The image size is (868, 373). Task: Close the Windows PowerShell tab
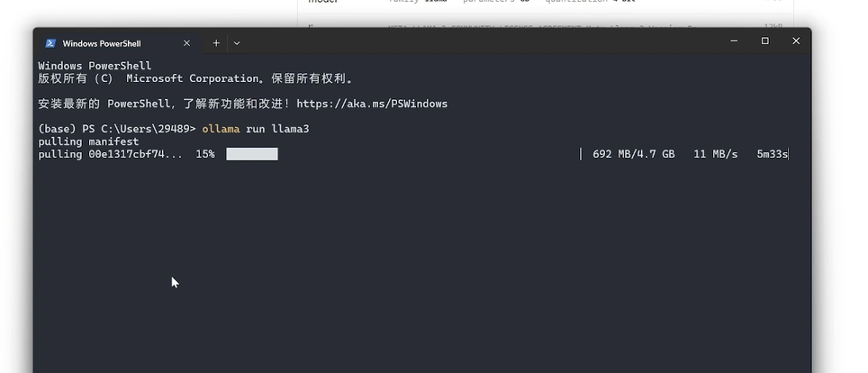click(x=186, y=43)
